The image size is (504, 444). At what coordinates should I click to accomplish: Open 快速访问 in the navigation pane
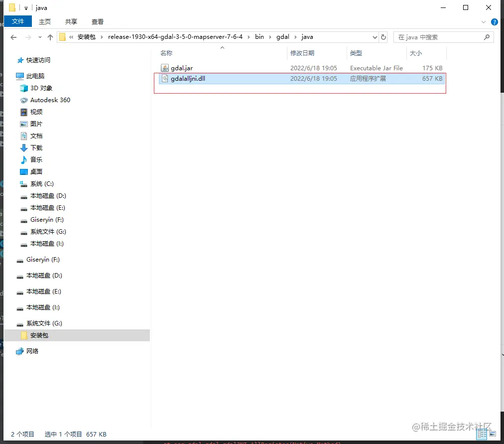[x=38, y=60]
